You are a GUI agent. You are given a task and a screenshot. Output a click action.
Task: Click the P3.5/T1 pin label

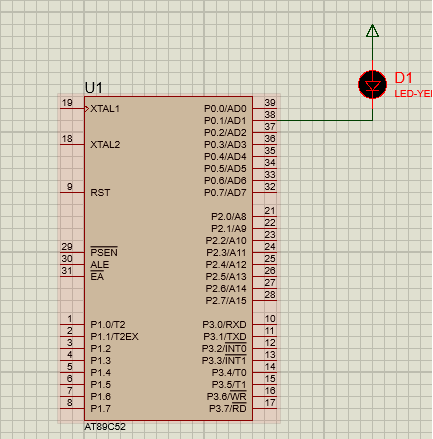point(229,385)
